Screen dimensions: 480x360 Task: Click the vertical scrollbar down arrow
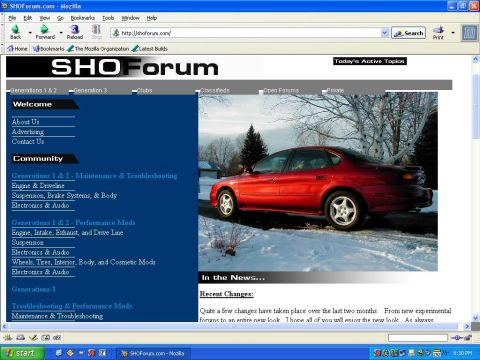(476, 318)
